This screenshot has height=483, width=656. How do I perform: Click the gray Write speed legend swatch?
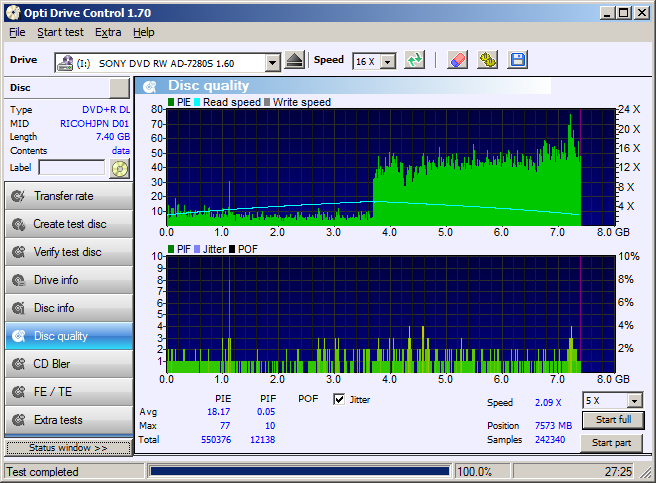(x=267, y=102)
